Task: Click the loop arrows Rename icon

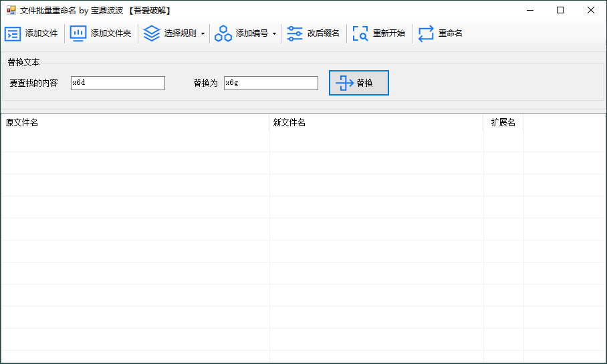Action: coord(426,34)
